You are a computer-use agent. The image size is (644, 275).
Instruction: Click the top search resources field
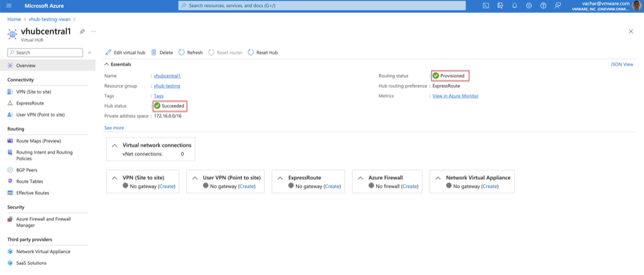pos(322,6)
